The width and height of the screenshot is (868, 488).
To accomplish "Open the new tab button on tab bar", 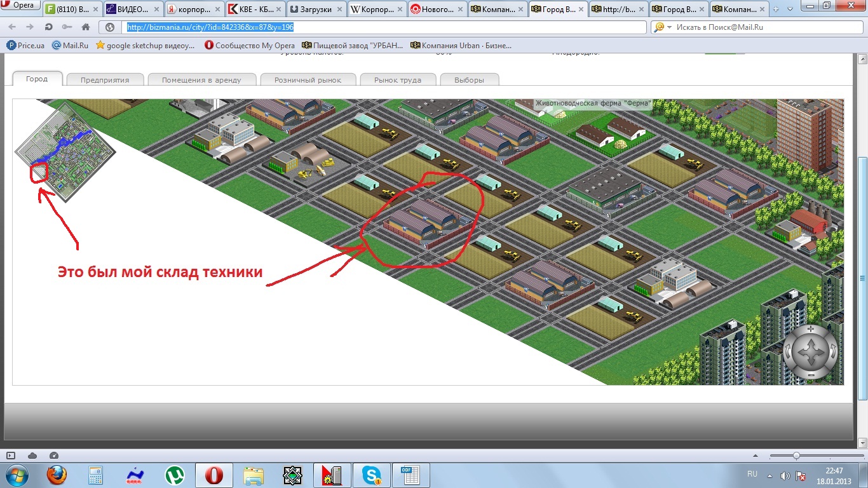I will [775, 9].
